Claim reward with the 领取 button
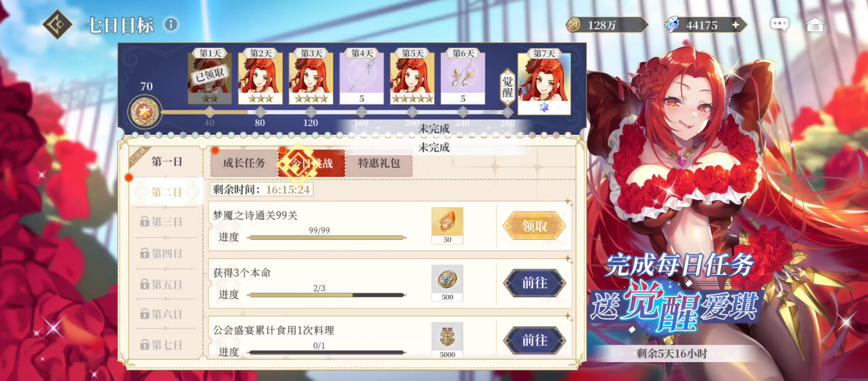The width and height of the screenshot is (868, 381). coord(534,226)
